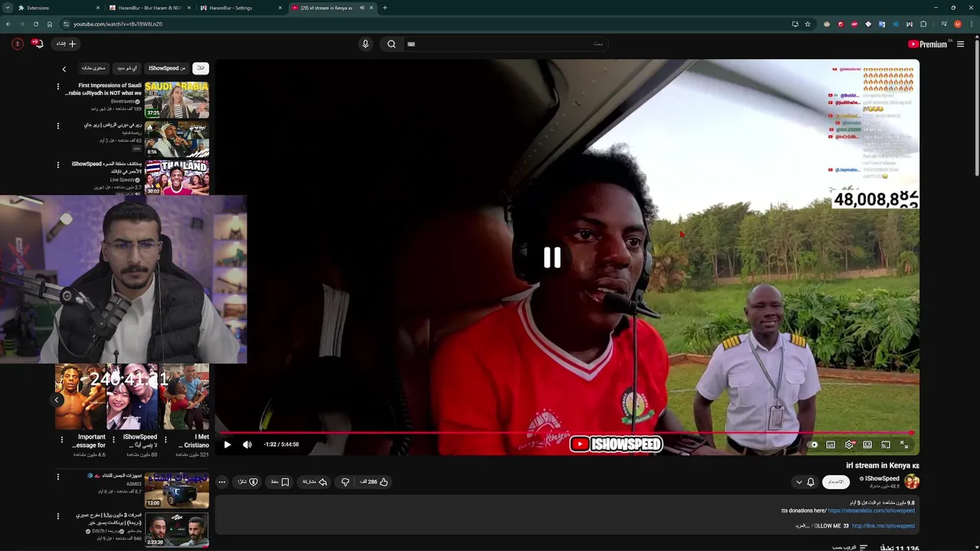Open the account avatar in YouTube header
The width and height of the screenshot is (980, 551).
(x=17, y=44)
